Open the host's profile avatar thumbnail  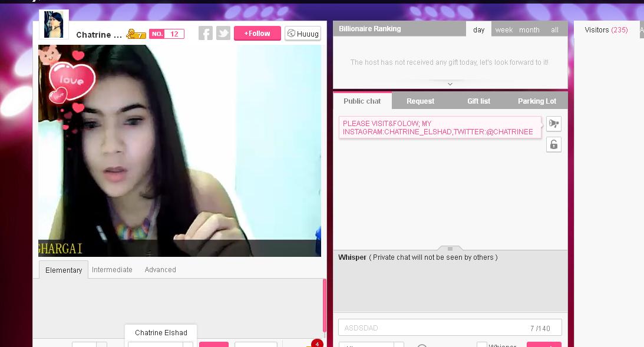(54, 24)
